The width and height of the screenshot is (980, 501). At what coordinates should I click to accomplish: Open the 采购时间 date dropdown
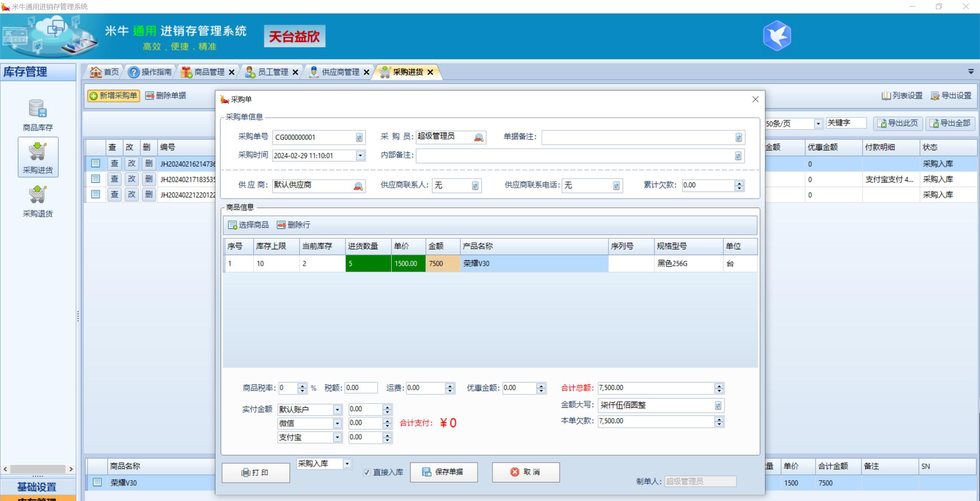pos(359,155)
